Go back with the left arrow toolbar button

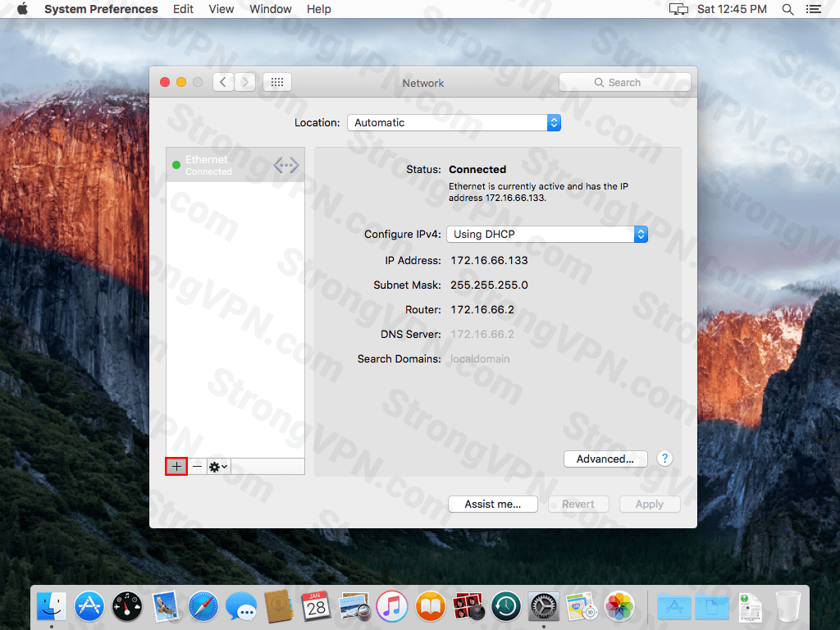(223, 82)
